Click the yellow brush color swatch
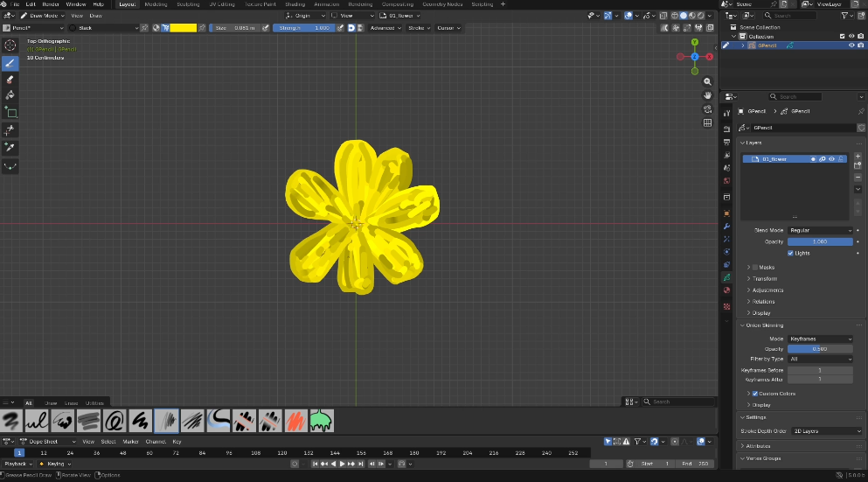868x482 pixels. (x=183, y=28)
